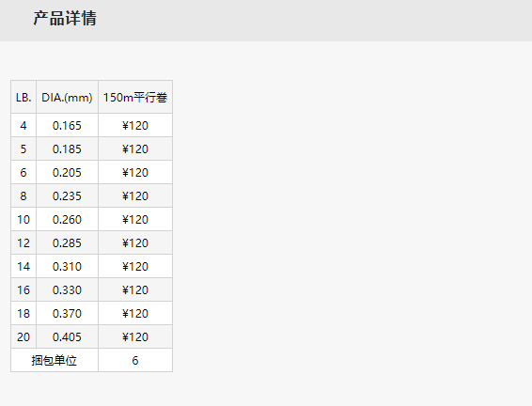
Task: Select the 14 LB row label
Action: (x=23, y=266)
